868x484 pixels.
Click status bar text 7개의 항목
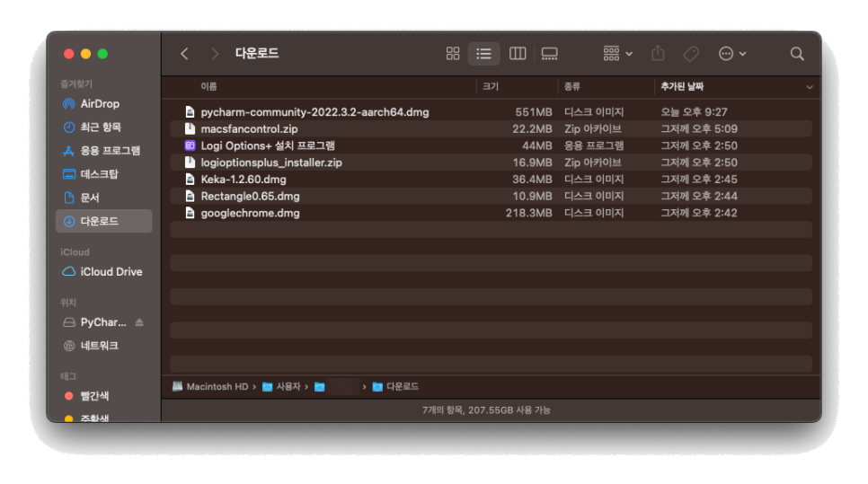443,410
